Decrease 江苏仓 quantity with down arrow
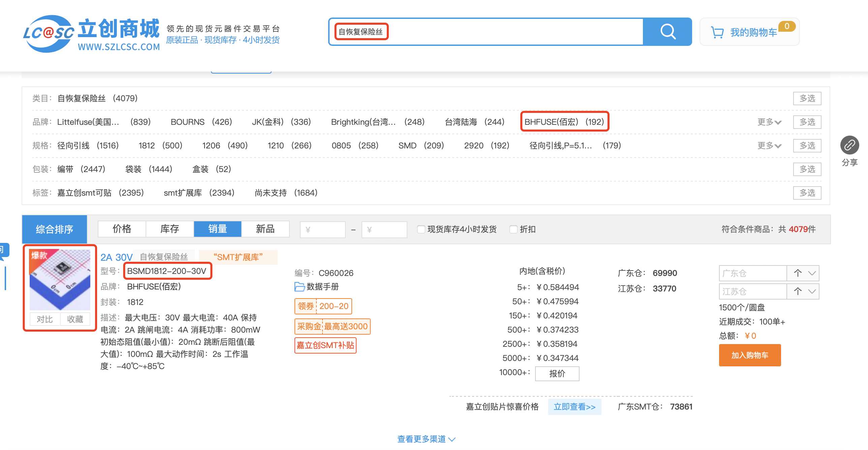The width and height of the screenshot is (868, 450). [812, 291]
